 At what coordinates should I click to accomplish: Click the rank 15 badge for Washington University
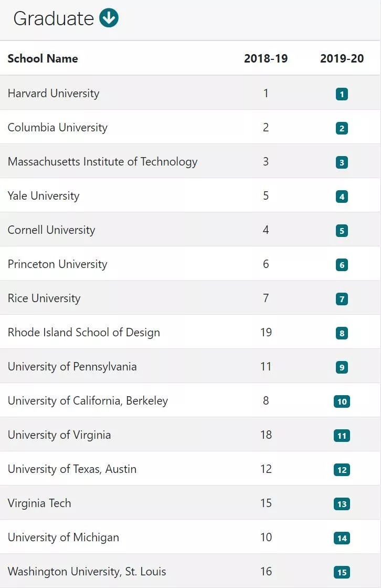(342, 572)
